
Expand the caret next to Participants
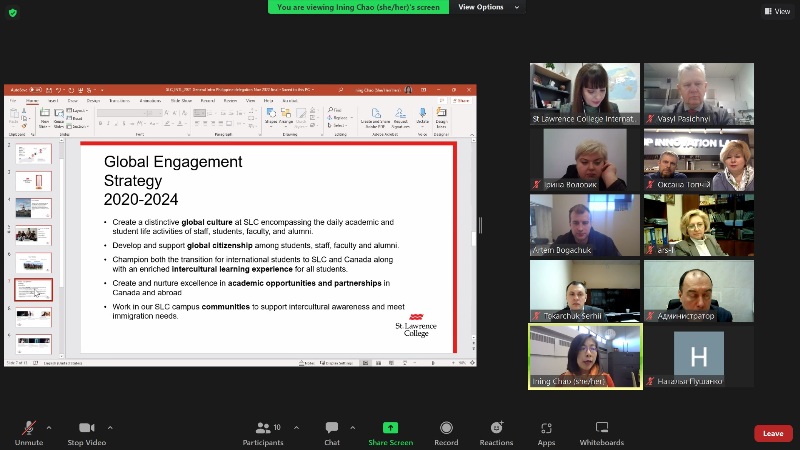pos(296,428)
